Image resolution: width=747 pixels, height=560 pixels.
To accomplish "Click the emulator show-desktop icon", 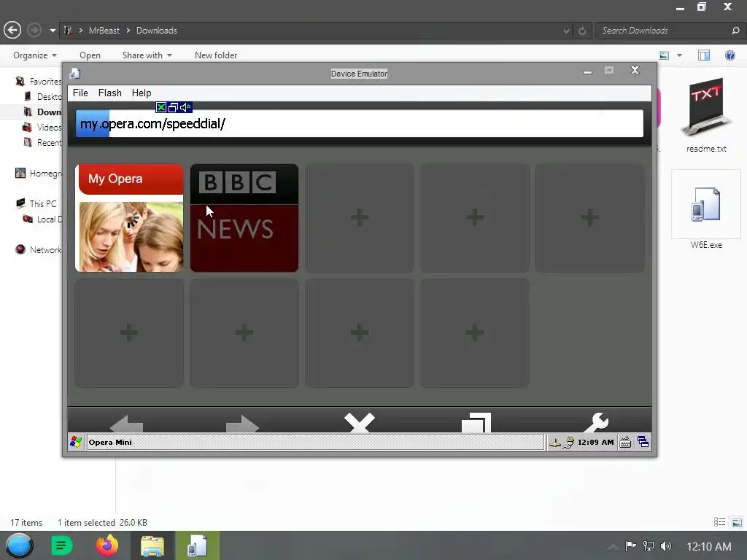I will [643, 442].
